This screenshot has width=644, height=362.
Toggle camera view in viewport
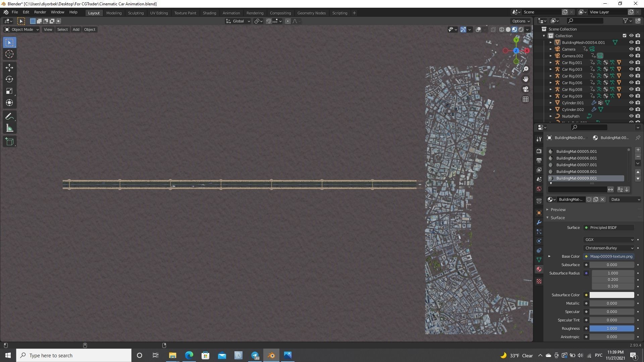(525, 89)
